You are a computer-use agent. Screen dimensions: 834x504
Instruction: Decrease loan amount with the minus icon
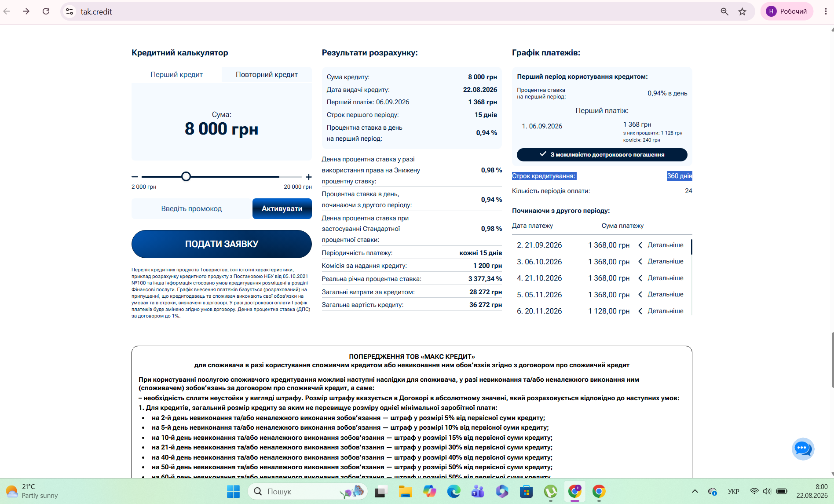coord(135,177)
